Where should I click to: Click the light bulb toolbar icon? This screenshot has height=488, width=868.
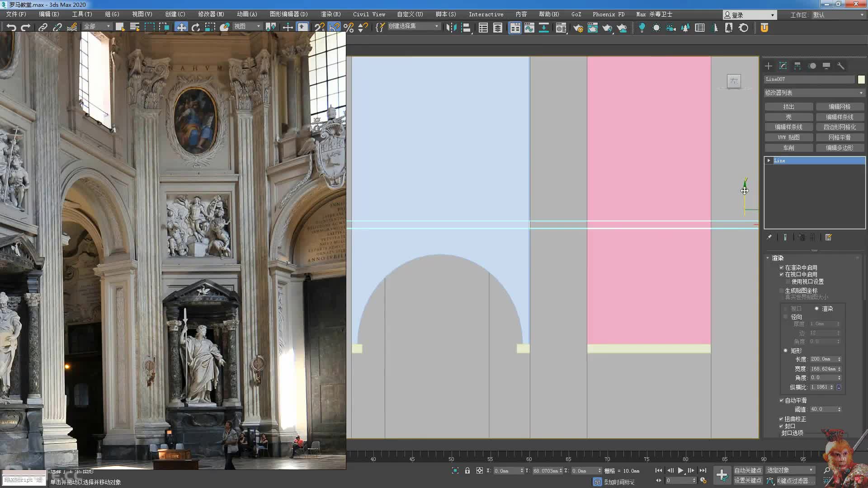642,28
